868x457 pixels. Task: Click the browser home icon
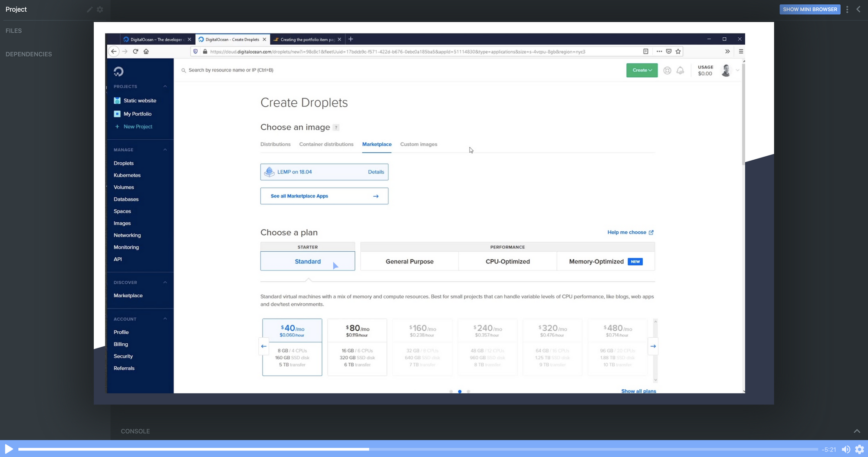click(x=146, y=51)
